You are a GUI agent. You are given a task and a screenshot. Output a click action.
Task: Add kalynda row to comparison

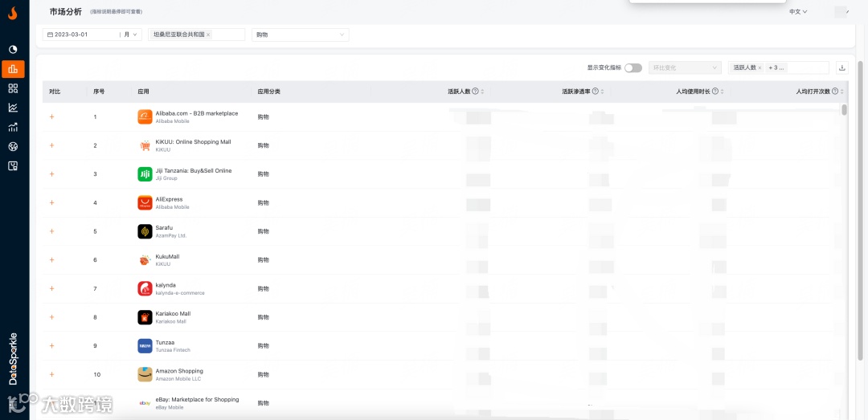52,289
